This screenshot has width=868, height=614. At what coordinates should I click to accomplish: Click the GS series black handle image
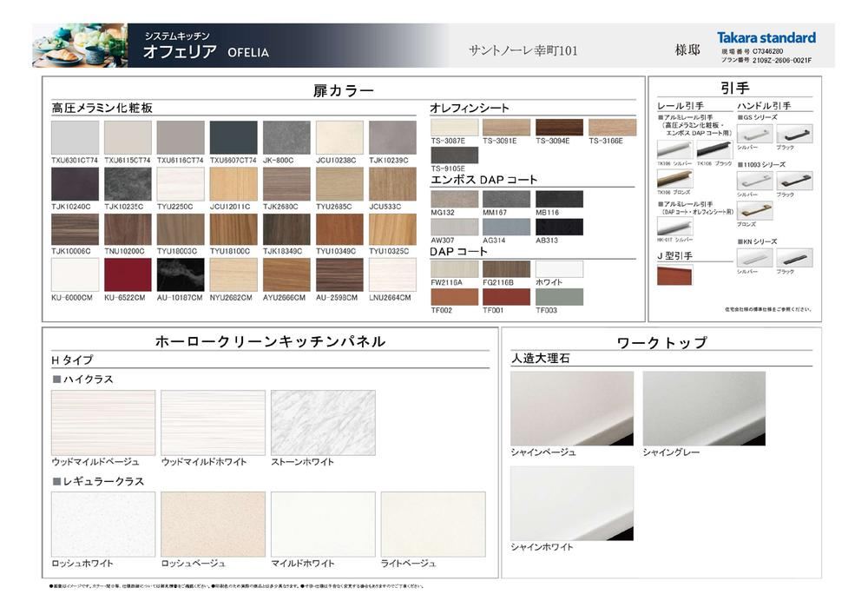[x=794, y=134]
